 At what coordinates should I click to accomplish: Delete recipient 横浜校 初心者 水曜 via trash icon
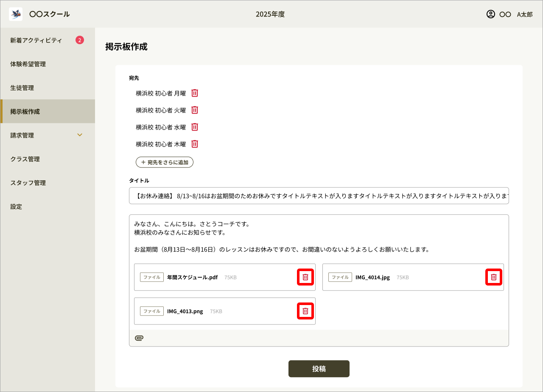pos(194,127)
